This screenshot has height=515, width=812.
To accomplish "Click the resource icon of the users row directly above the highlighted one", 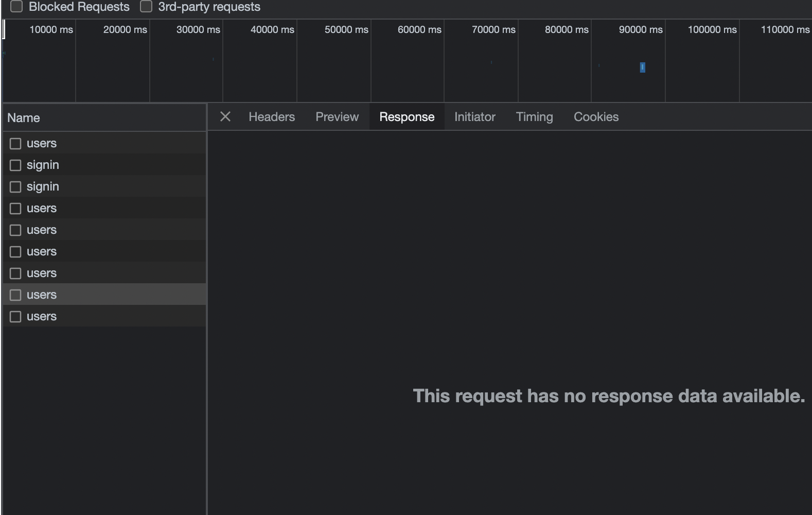I will click(x=15, y=273).
